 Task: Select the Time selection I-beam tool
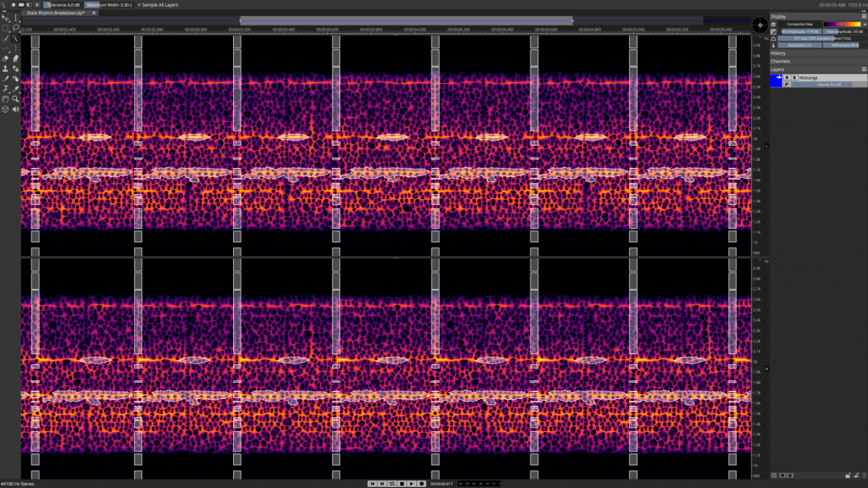click(15, 18)
